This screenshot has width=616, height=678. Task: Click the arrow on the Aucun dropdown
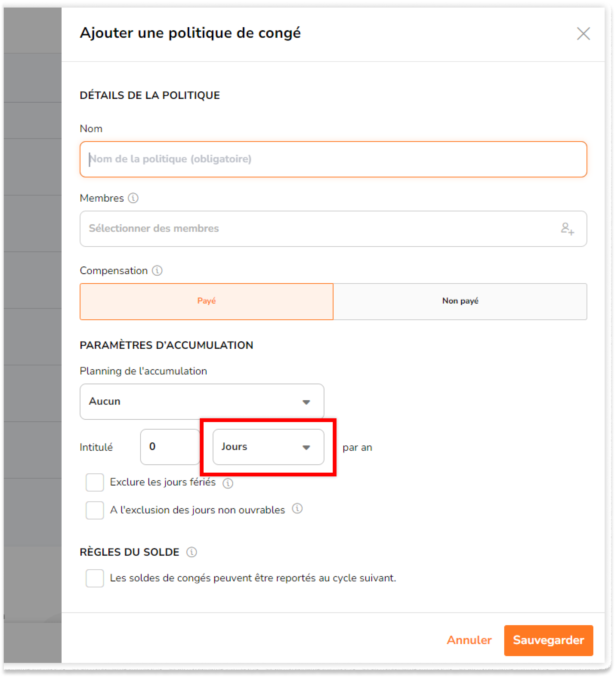pos(306,402)
